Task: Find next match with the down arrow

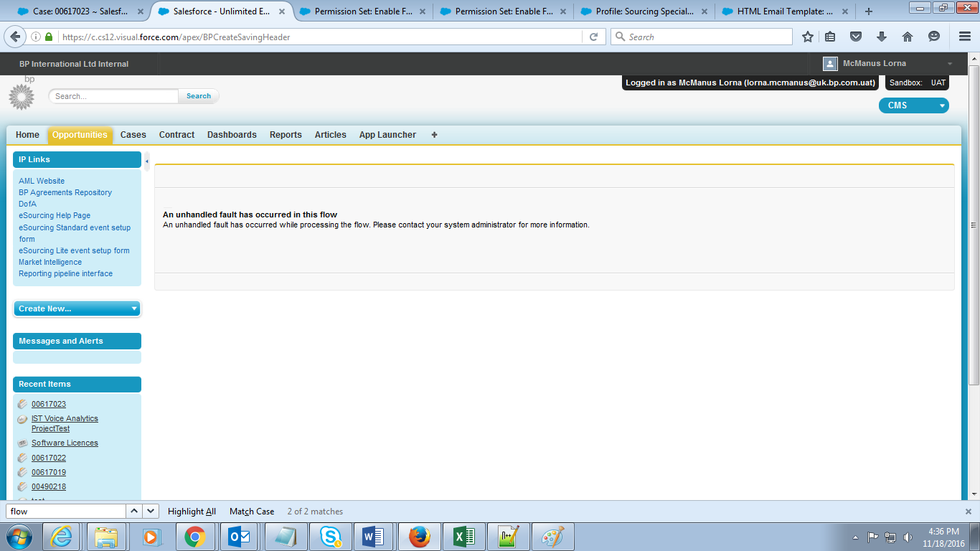Action: (151, 511)
